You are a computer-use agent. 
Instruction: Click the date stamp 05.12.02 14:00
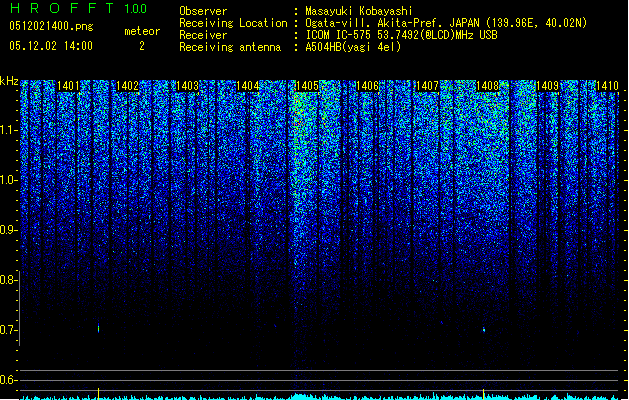[x=51, y=46]
